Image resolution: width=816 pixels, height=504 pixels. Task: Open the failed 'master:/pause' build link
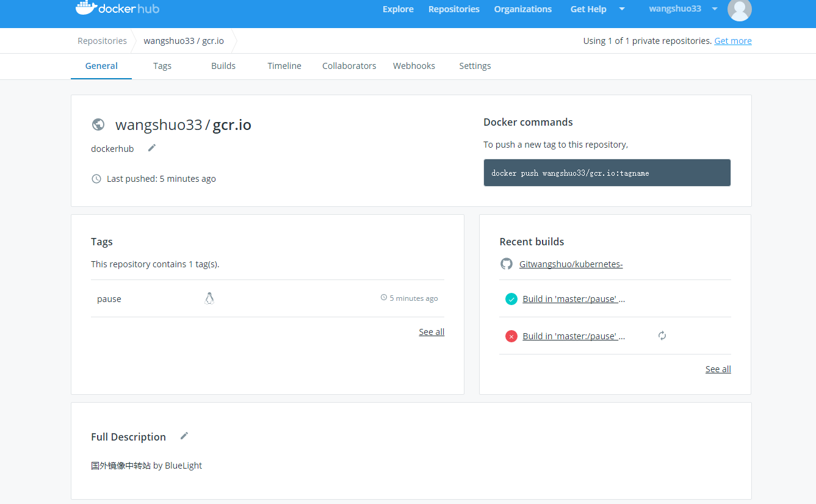[574, 336]
